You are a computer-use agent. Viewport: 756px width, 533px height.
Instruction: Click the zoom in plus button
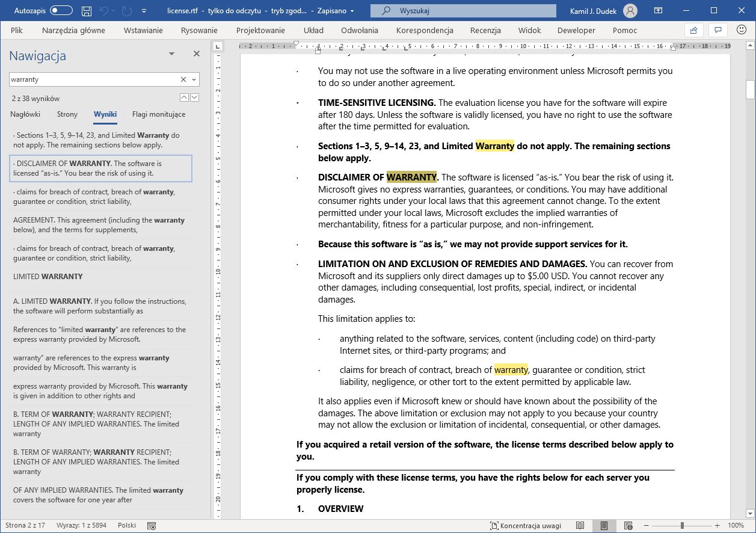click(717, 525)
